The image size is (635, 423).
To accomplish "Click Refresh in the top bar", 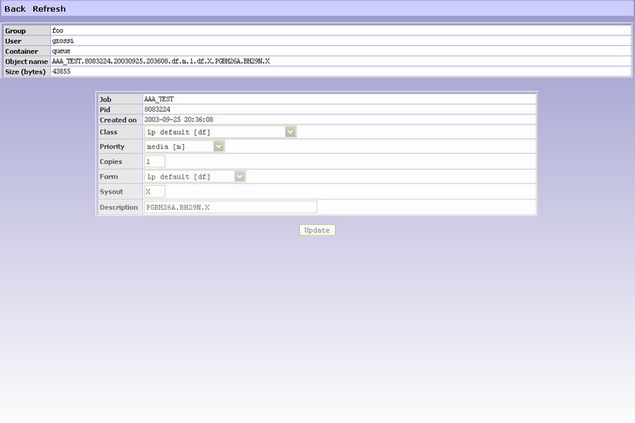I will pos(49,9).
